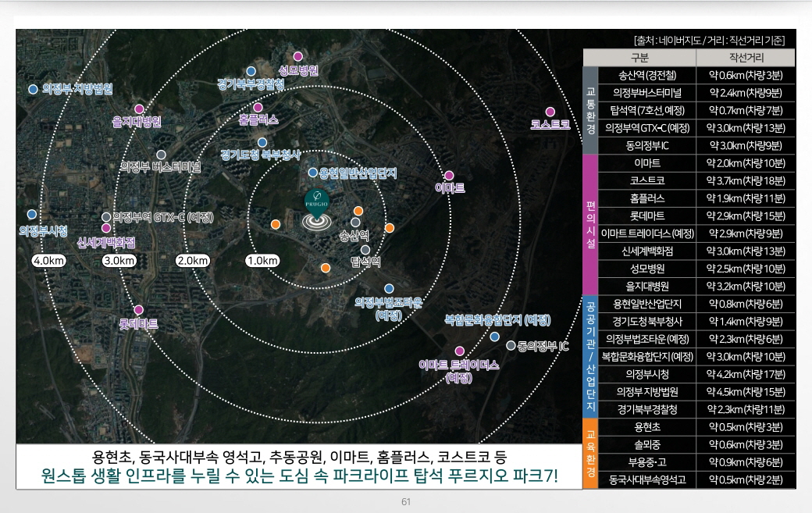The height and width of the screenshot is (513, 812).
Task: Select the gray dot beside 동의정부 IC map label
Action: click(511, 345)
